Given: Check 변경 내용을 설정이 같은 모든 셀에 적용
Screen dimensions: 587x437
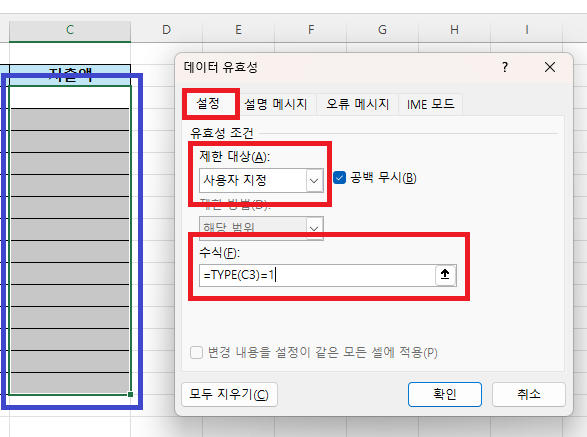Looking at the screenshot, I should click(196, 352).
